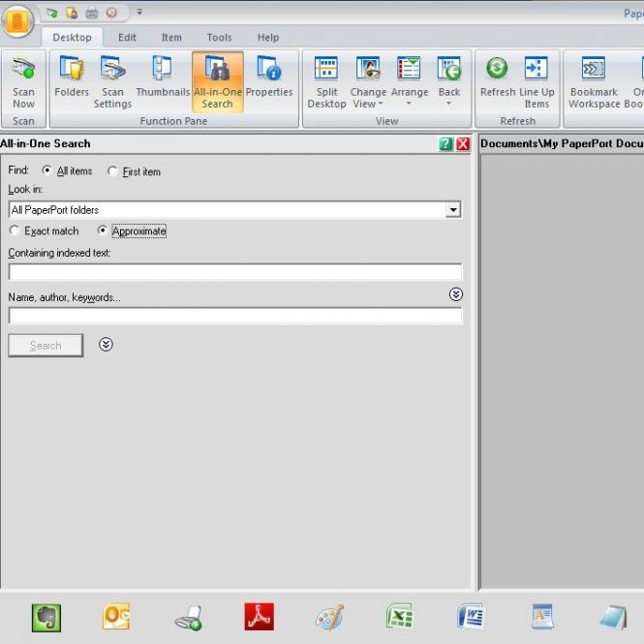
Task: Open the Tools ribbon tab
Action: click(219, 38)
